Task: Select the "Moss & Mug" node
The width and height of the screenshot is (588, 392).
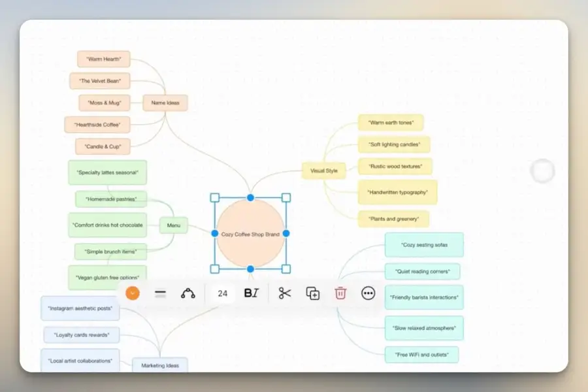Action: click(x=105, y=103)
